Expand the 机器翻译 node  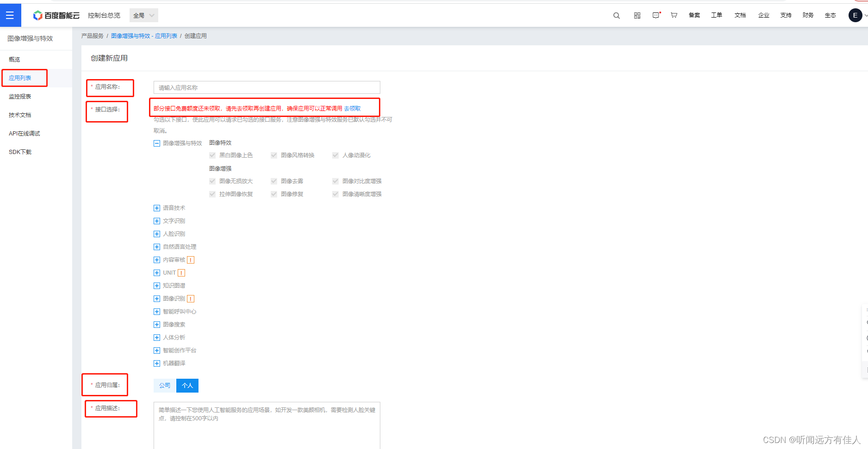tap(157, 363)
